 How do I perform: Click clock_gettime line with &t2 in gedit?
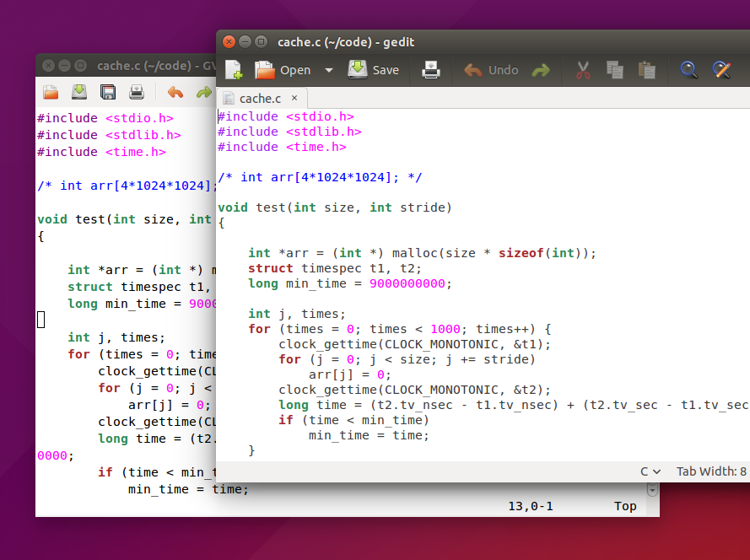415,390
